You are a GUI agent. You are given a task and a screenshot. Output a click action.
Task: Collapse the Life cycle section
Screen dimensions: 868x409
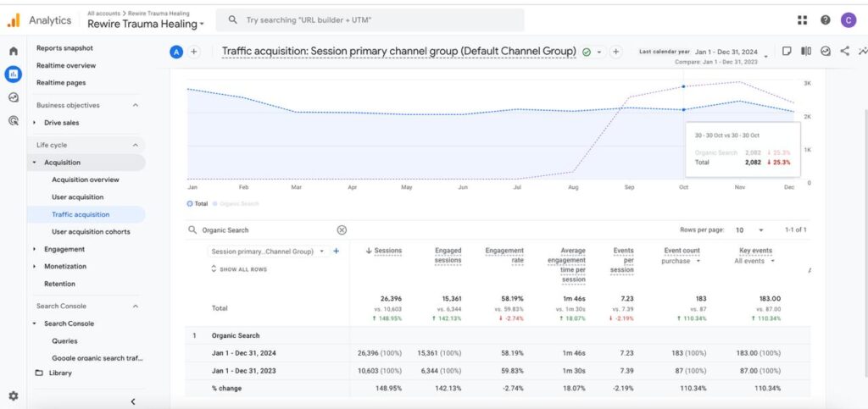click(136, 145)
